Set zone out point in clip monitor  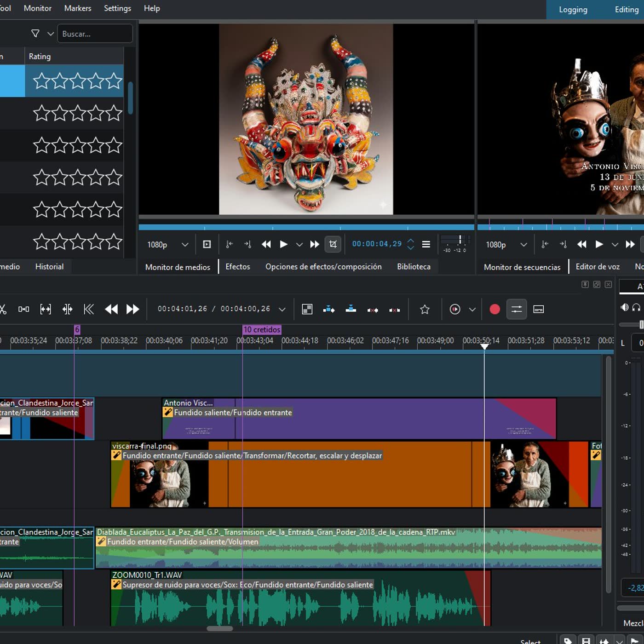(247, 244)
